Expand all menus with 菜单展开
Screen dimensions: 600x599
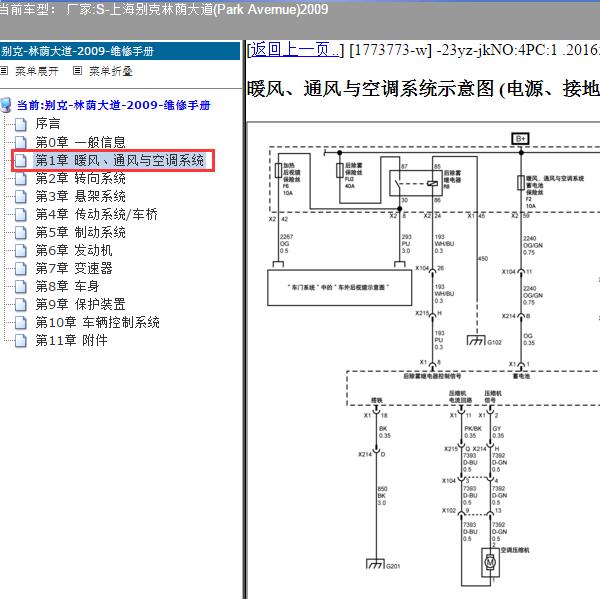tap(37, 71)
